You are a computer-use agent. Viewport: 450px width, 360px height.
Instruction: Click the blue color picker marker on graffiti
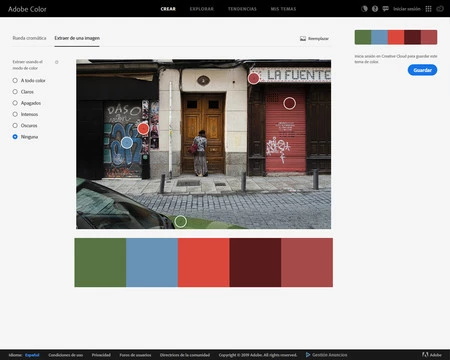tap(127, 143)
